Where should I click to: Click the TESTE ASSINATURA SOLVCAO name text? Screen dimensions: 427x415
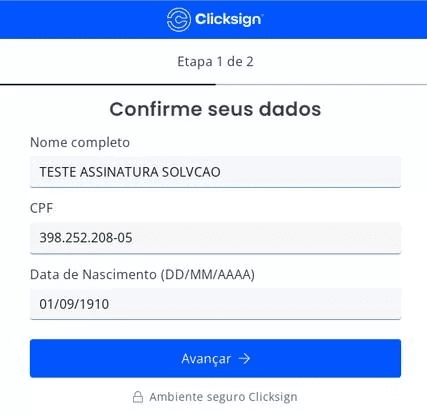(x=130, y=172)
